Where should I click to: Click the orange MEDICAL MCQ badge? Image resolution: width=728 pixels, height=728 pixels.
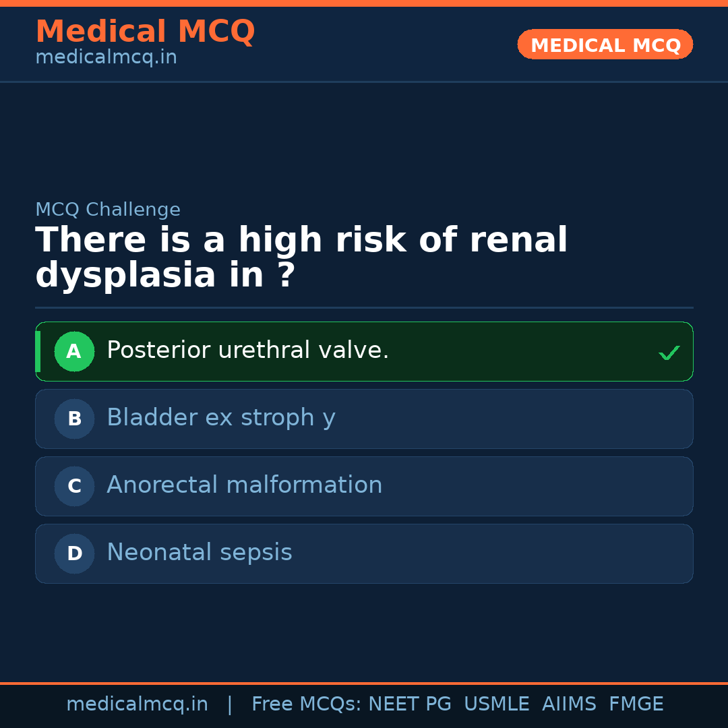coord(605,44)
